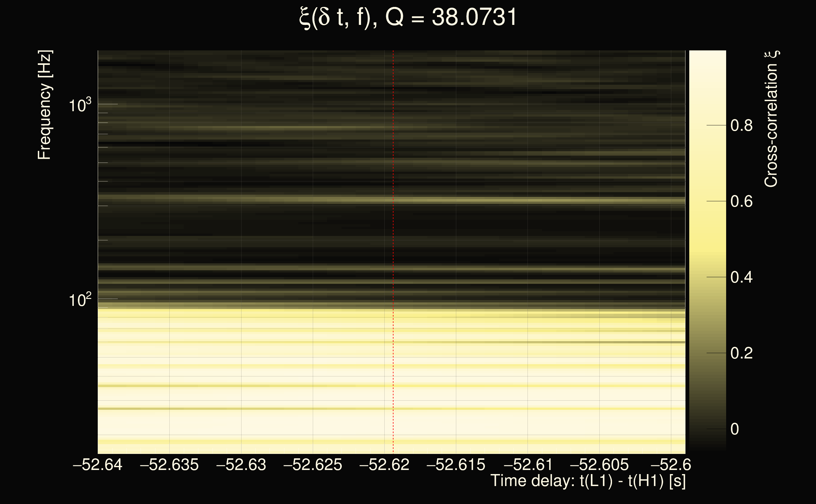Click the –52.64 time axis tick label
The height and width of the screenshot is (504, 816).
pos(97,465)
